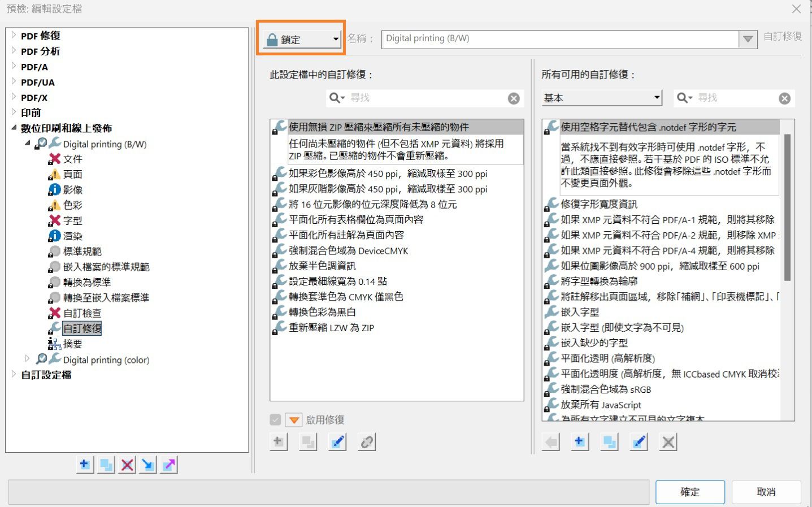Duplicate the selected profile in the tree toolbar

tap(106, 465)
